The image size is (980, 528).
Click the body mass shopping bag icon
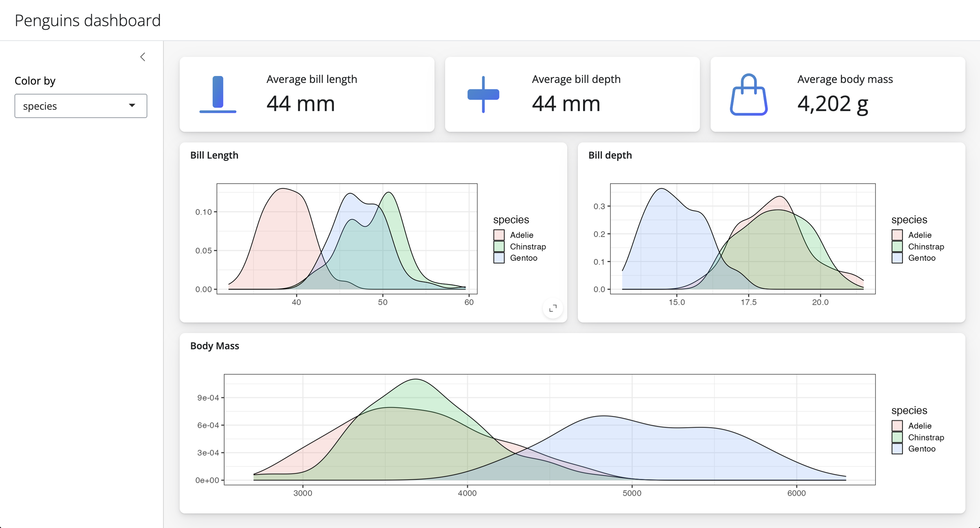748,94
